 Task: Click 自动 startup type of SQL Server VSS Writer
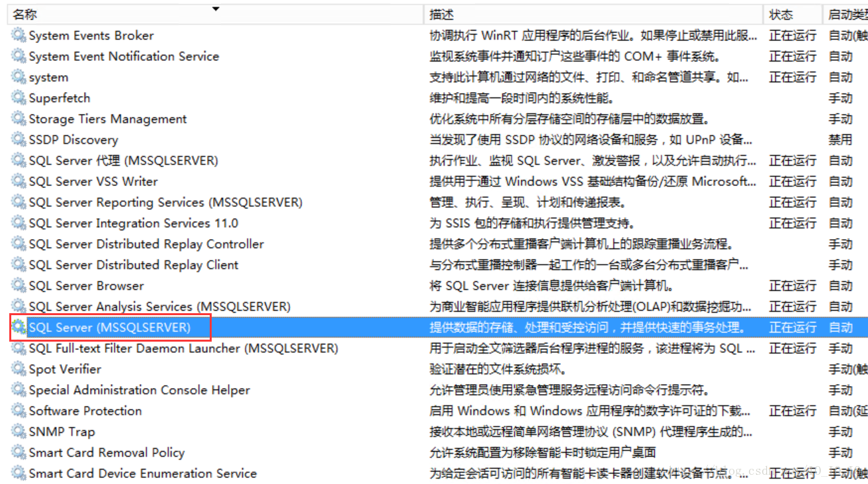840,181
